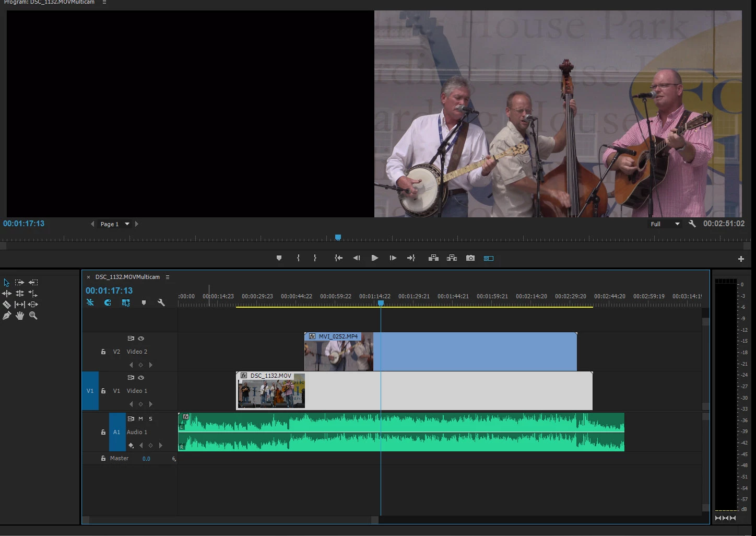
Task: Open the Full playback resolution dropdown
Action: (x=666, y=224)
